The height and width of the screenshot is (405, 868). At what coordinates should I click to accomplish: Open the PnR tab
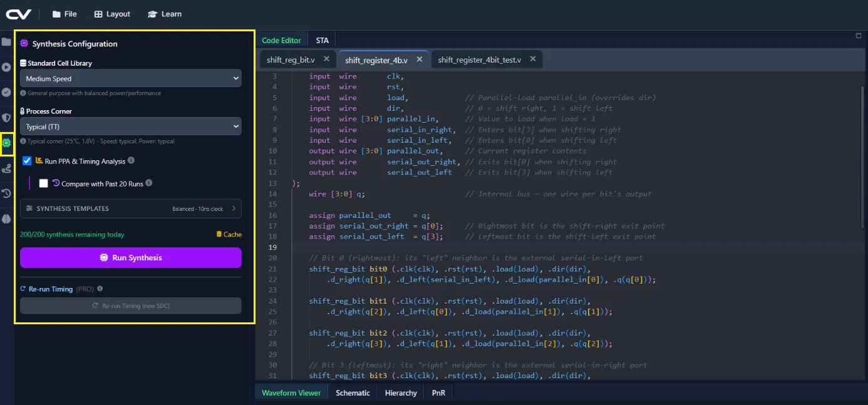[x=438, y=393]
